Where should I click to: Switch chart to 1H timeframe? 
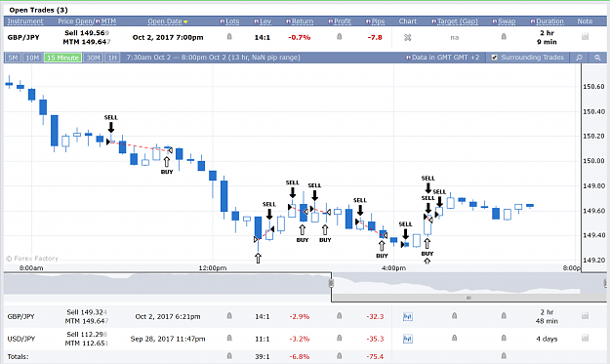pyautogui.click(x=112, y=58)
